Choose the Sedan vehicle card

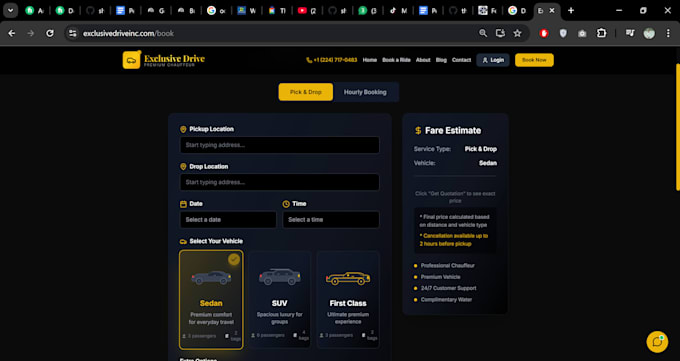tap(211, 300)
